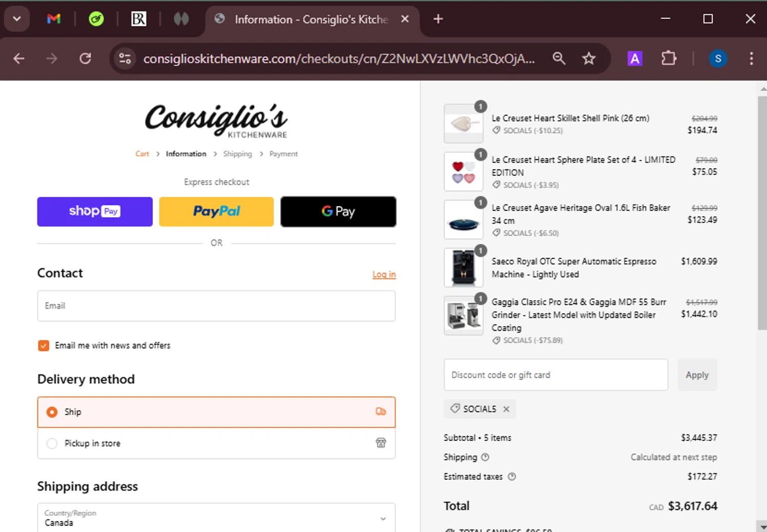The height and width of the screenshot is (532, 767).
Task: Click the address bar URL
Action: (x=339, y=59)
